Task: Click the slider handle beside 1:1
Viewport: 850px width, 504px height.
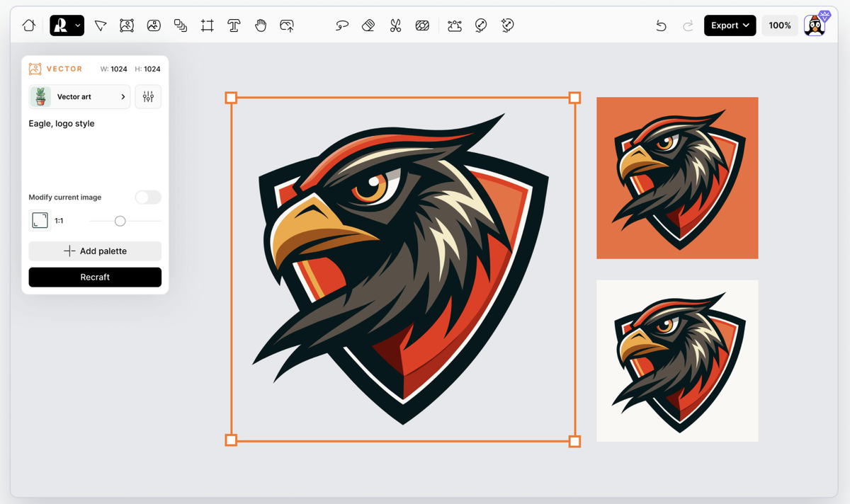Action: click(x=120, y=221)
